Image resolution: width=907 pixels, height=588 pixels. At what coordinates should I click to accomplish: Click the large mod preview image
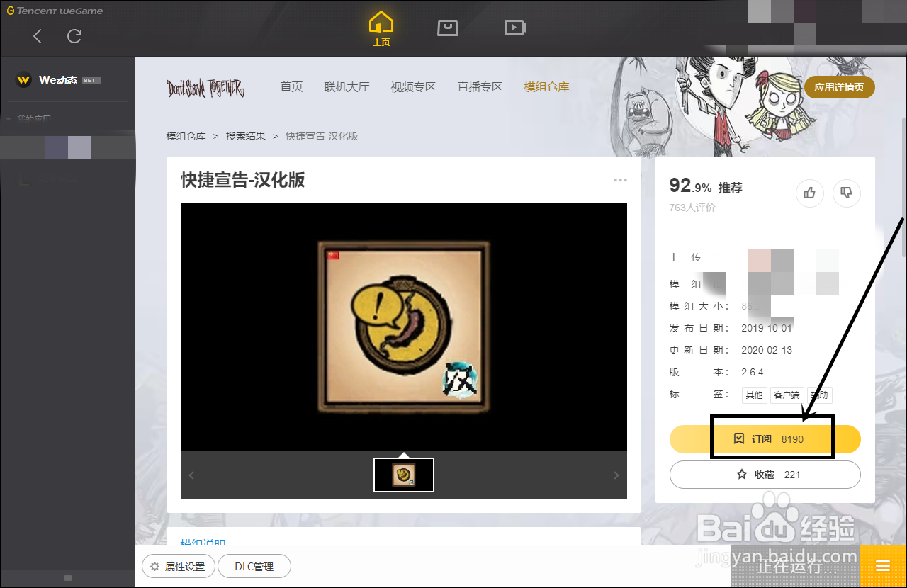(404, 327)
